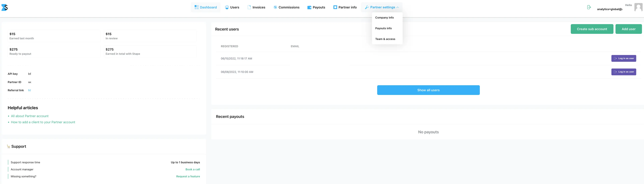Click the Ready to payout card
Viewport: 644px width, 184px height.
coord(54,51)
